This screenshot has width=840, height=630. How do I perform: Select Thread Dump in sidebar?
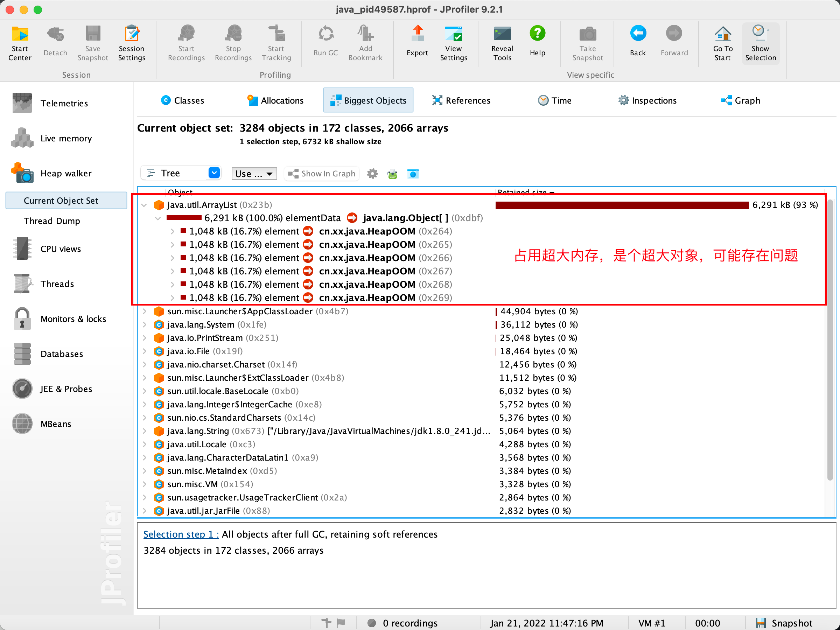click(x=52, y=221)
